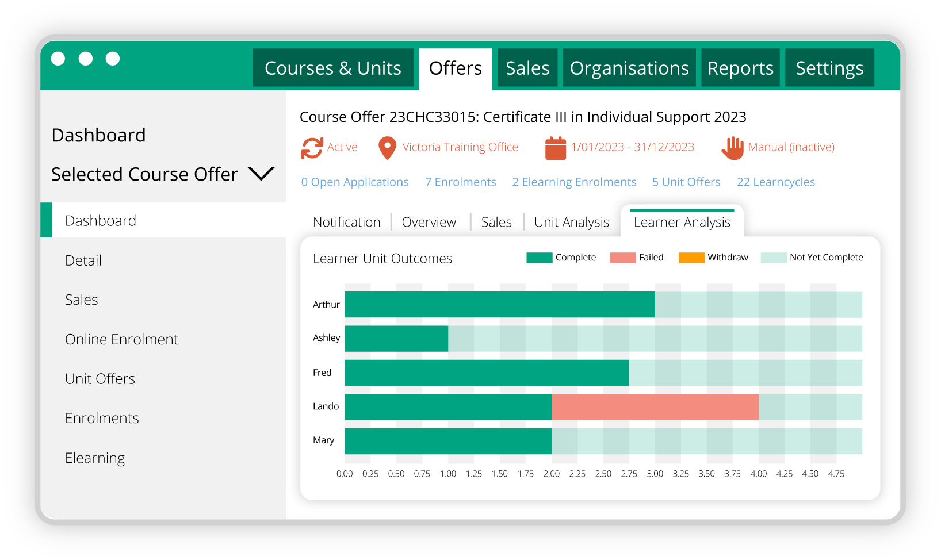941x560 pixels.
Task: Click the course offer title heading
Action: point(523,117)
